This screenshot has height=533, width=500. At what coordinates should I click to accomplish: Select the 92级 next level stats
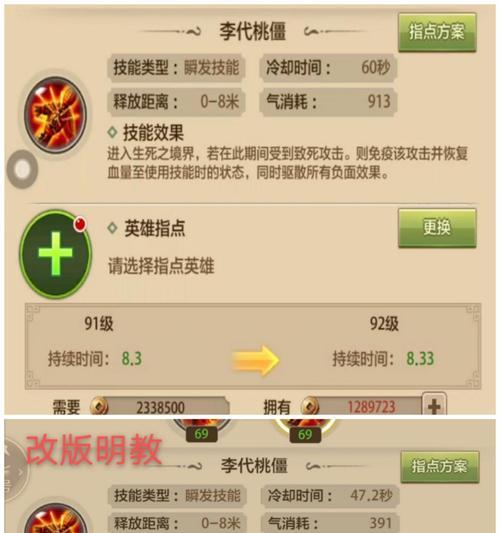click(383, 343)
